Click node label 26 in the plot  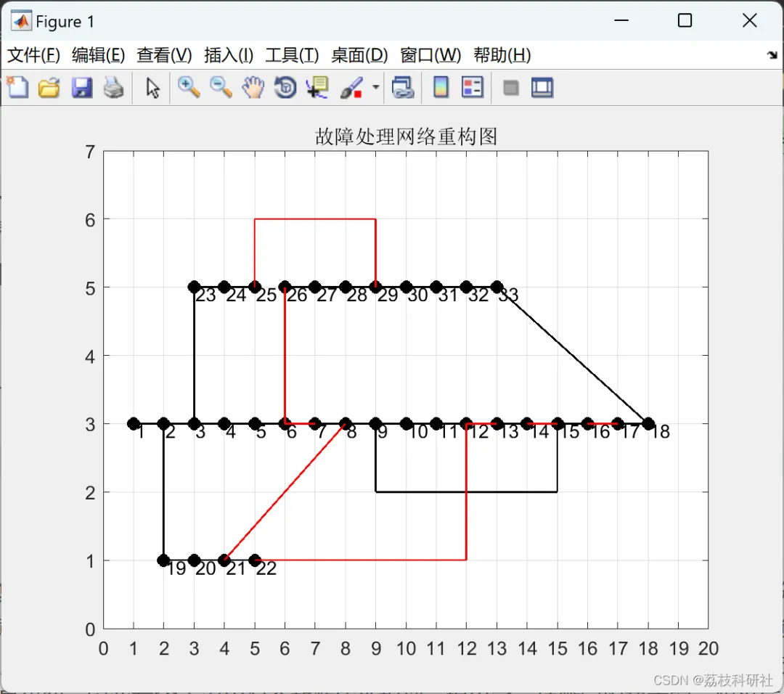[x=296, y=295]
